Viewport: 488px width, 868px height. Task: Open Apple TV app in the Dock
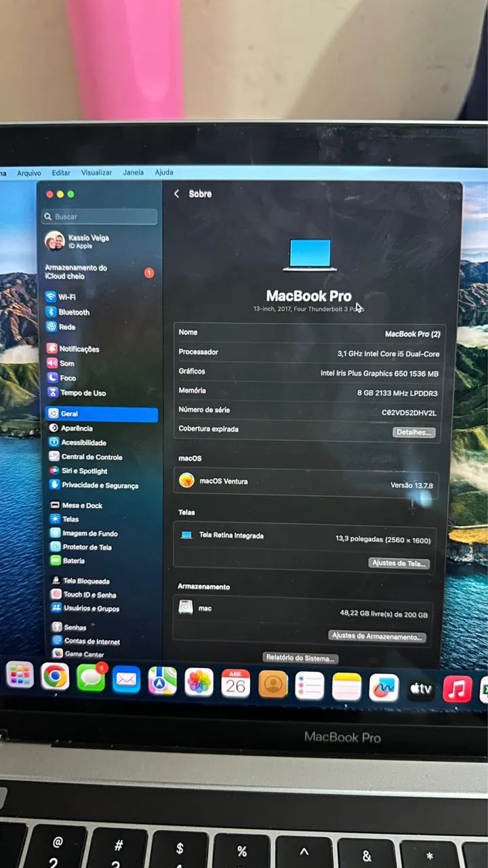coord(420,688)
